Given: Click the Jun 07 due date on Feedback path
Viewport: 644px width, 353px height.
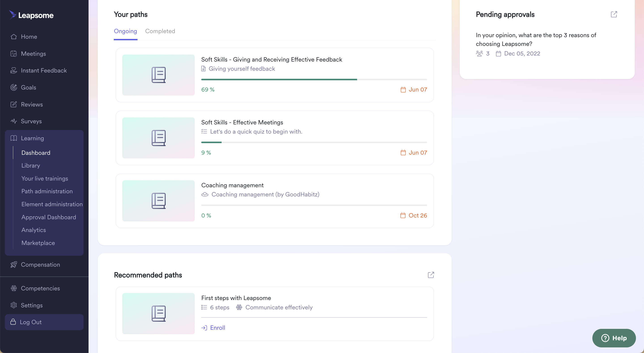Looking at the screenshot, I should 418,89.
